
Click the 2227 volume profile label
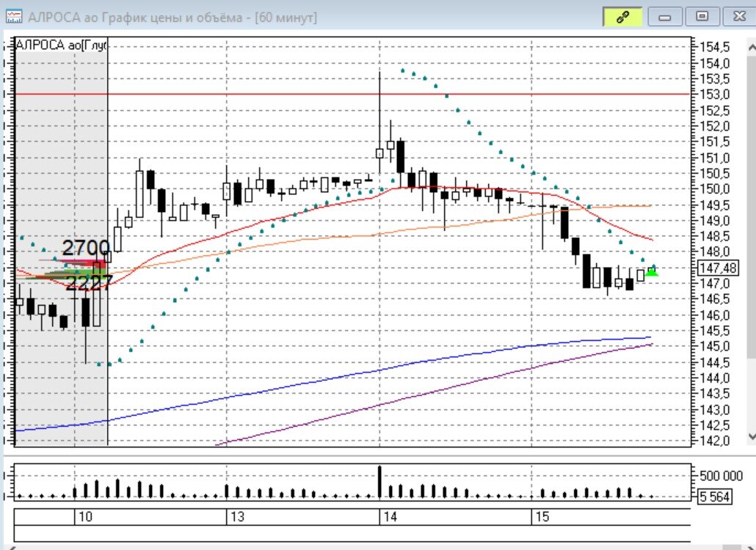coord(89,283)
